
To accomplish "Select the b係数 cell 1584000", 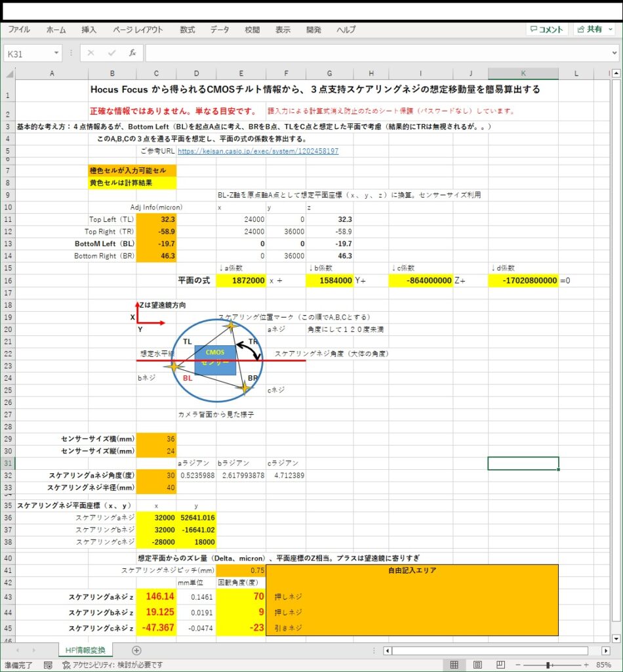I will click(x=330, y=281).
